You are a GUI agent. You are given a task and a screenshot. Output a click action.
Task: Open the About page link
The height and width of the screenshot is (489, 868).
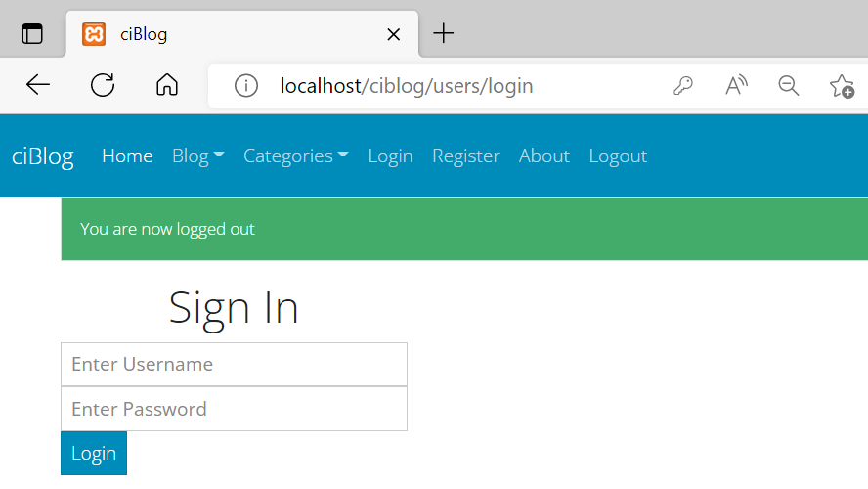(x=544, y=156)
